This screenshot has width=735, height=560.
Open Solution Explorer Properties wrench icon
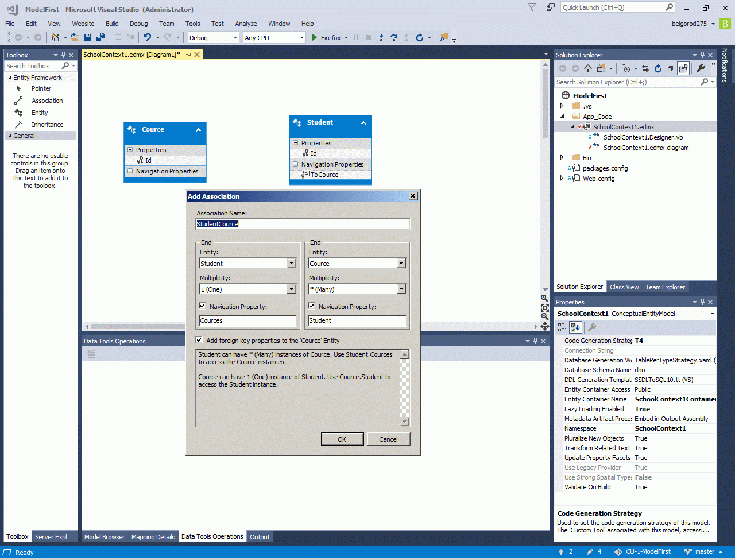[701, 68]
